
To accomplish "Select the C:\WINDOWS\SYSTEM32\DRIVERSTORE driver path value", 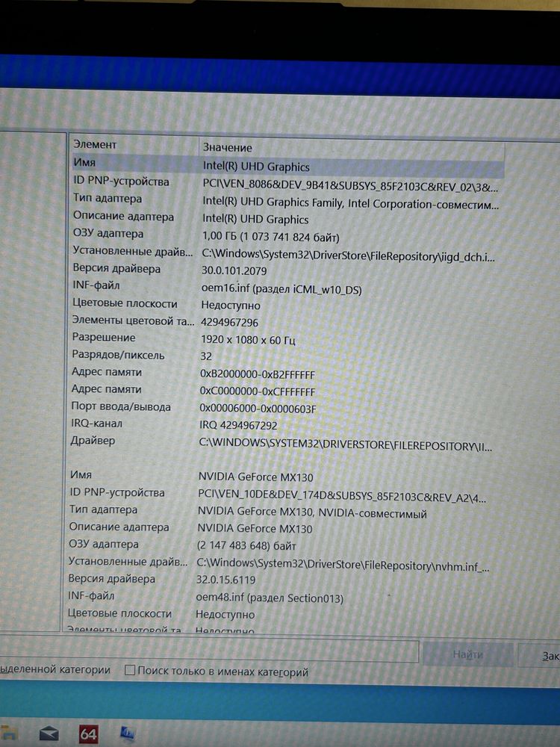I will 345,445.
